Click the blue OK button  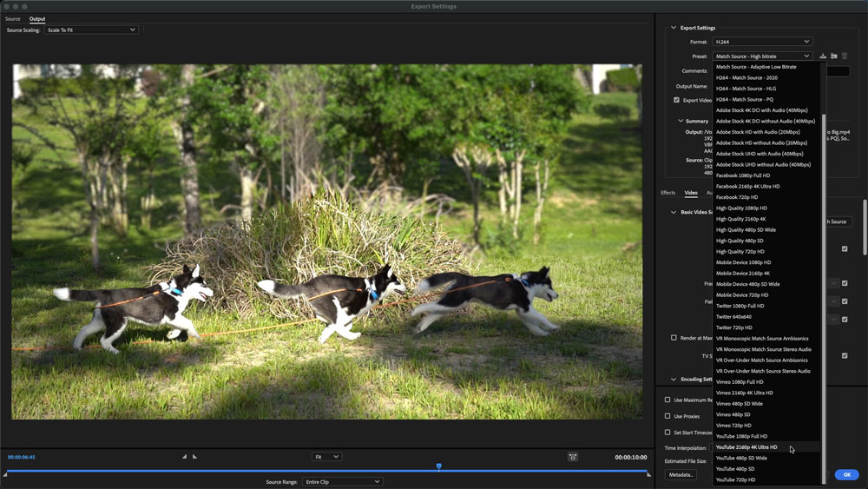[847, 475]
